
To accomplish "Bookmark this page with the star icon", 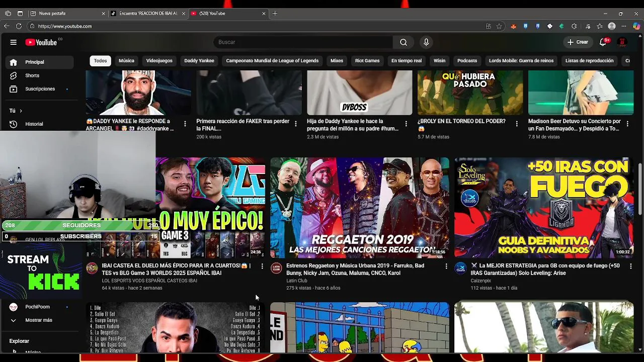I will coord(499,26).
